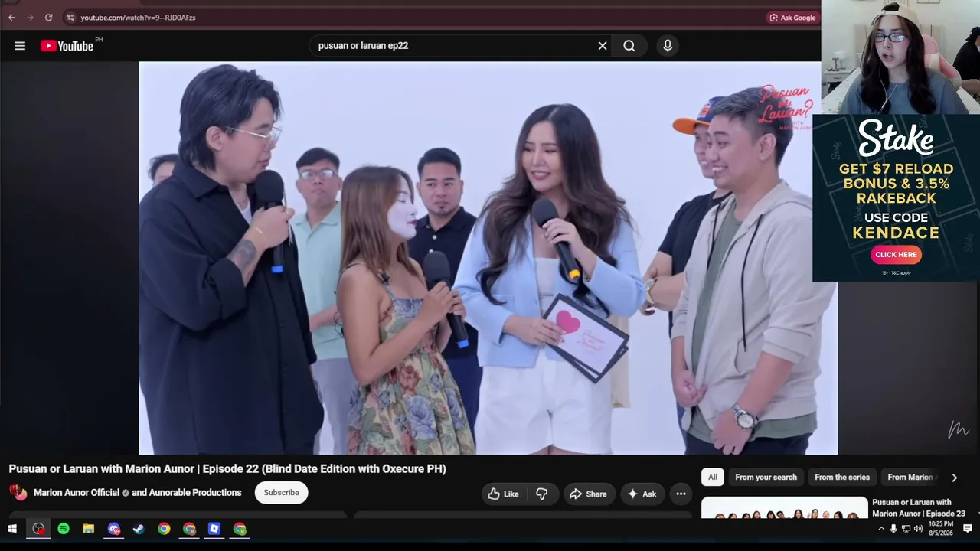Go back to the previous browser page
The image size is (980, 551).
tap(11, 18)
